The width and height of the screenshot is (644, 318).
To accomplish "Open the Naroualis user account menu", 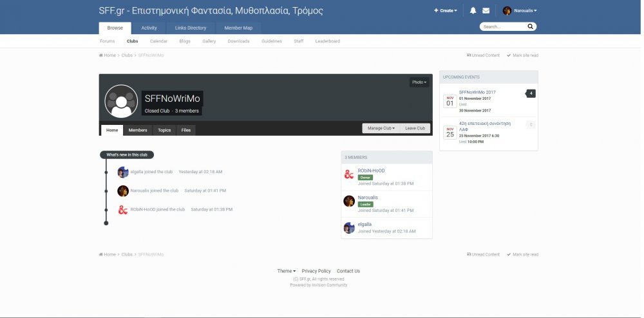I will (x=520, y=11).
